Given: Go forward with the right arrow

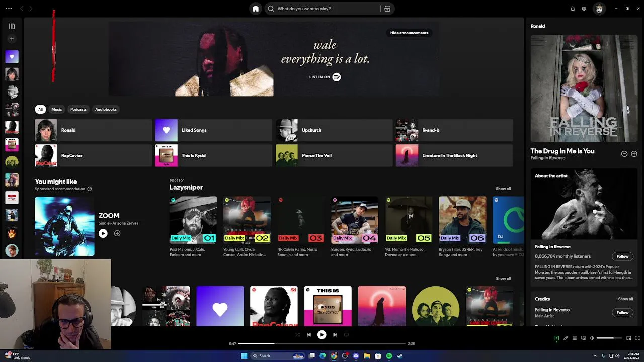Looking at the screenshot, I should coord(31,9).
